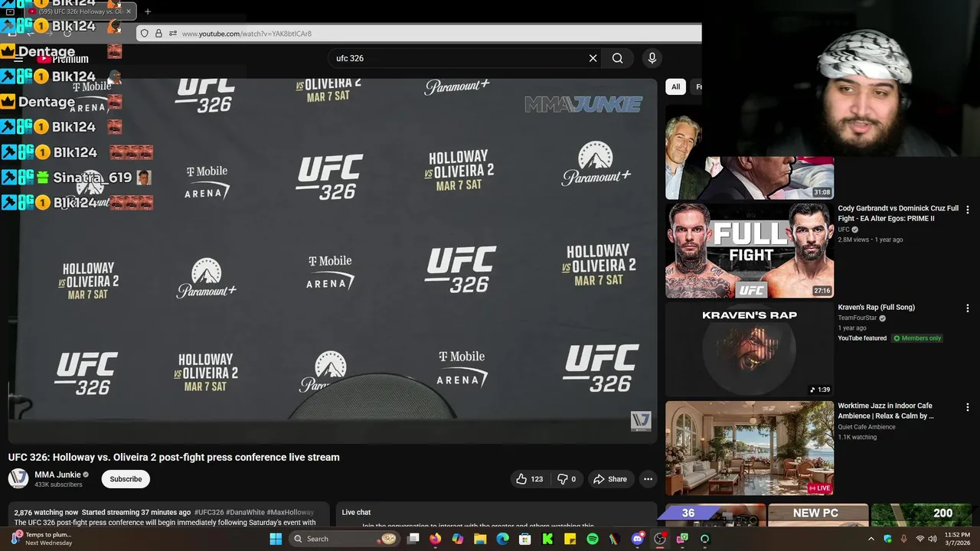Start voice search with the microphone icon

pos(652,58)
